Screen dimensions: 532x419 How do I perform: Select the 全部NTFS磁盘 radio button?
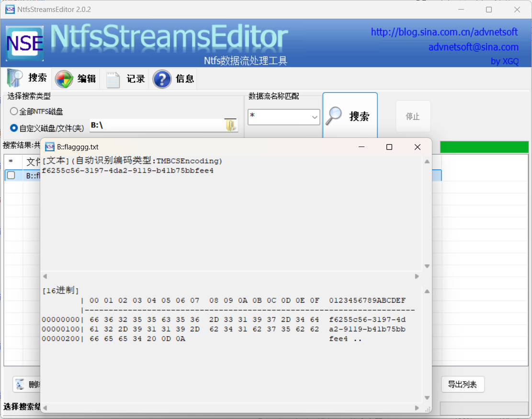(x=14, y=112)
